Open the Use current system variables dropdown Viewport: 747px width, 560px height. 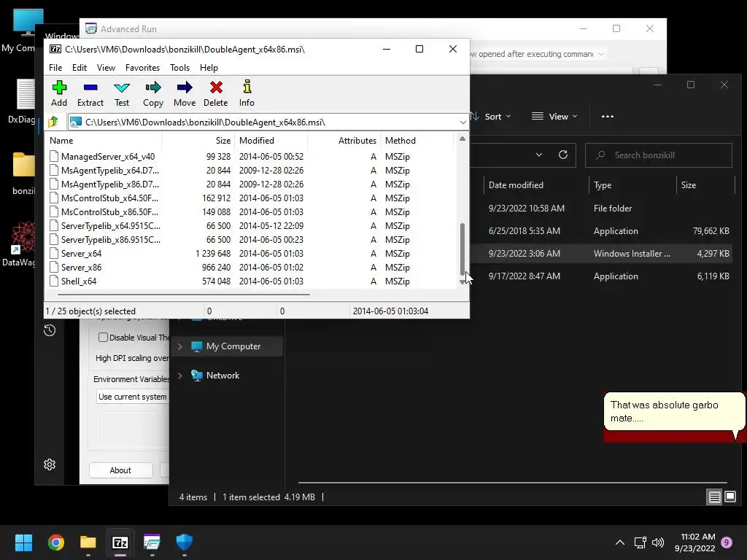coord(133,397)
